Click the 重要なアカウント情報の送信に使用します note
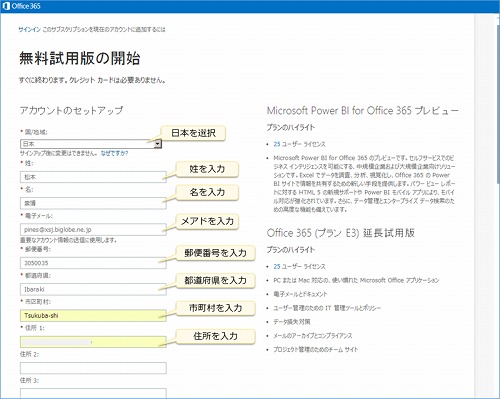 pyautogui.click(x=68, y=240)
